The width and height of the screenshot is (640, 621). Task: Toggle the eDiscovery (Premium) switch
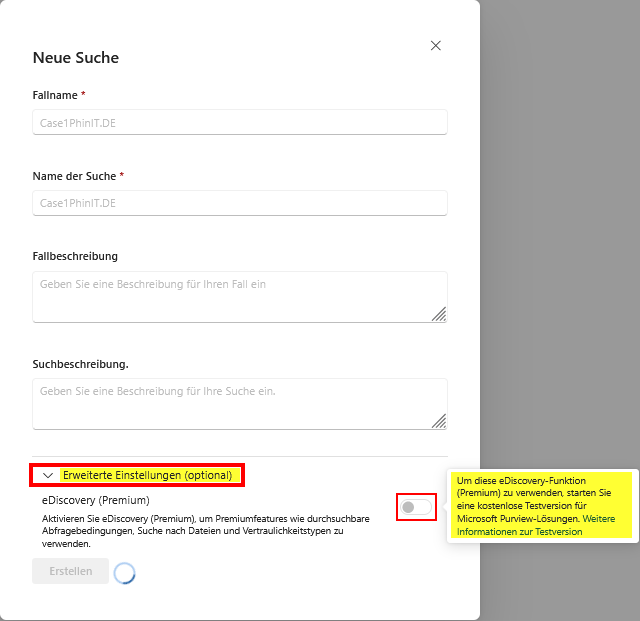pos(416,507)
